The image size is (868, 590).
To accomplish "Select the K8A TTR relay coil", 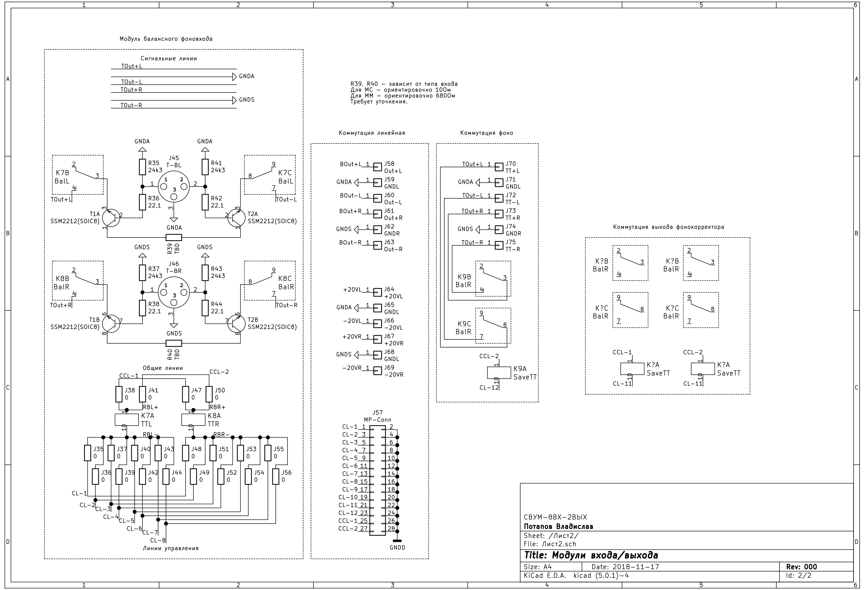I will 193,420.
